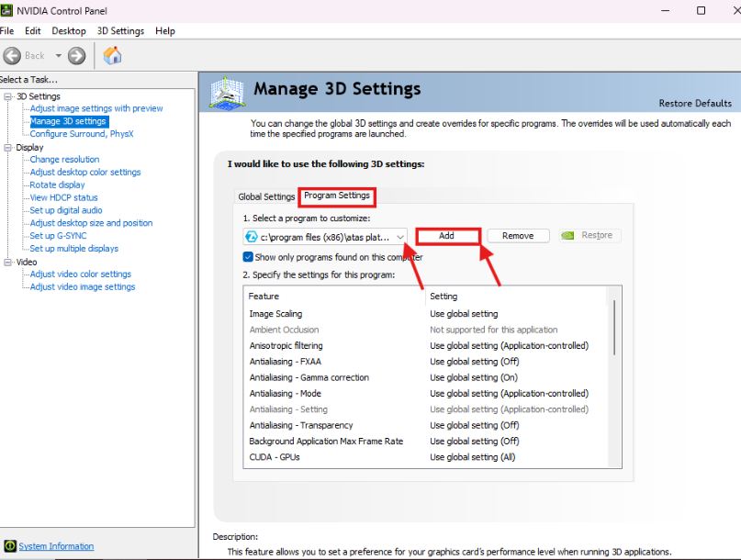The width and height of the screenshot is (741, 560).
Task: Select the Image Scaling feature row
Action: tap(425, 314)
